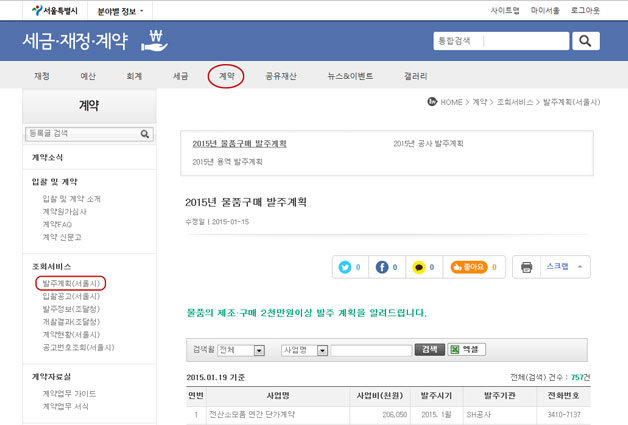Select the 2015년 공사 발주계획 link
The width and height of the screenshot is (628, 425).
click(428, 144)
